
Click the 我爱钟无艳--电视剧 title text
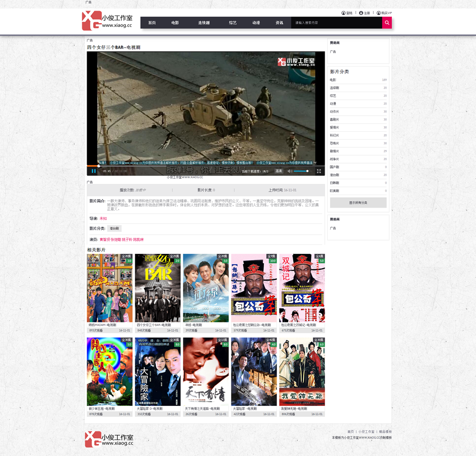(294, 408)
